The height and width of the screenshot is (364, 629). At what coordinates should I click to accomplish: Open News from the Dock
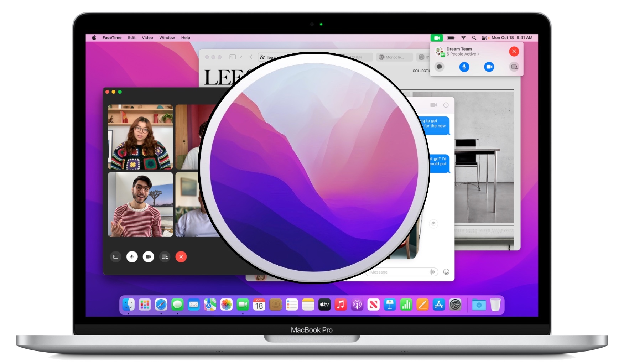point(374,305)
